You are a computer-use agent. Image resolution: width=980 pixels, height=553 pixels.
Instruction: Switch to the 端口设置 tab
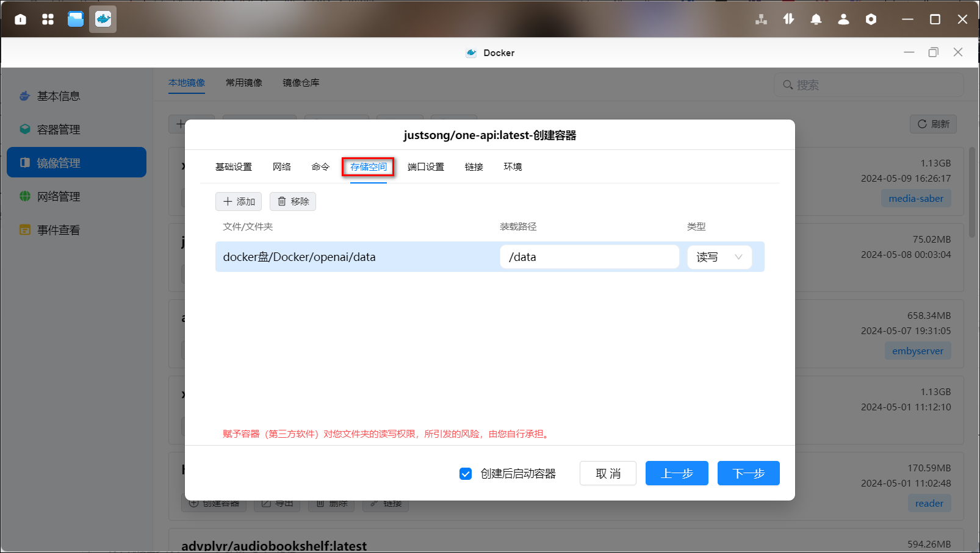(x=425, y=167)
